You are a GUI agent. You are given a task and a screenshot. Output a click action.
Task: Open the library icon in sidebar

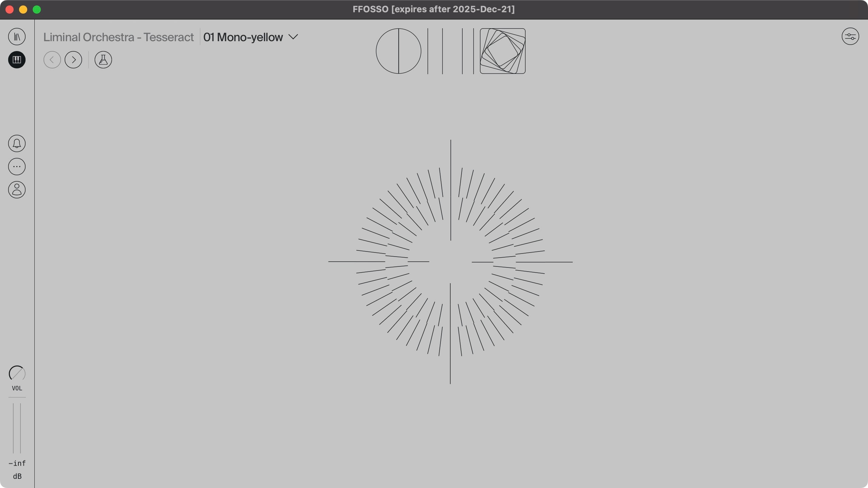coord(17,37)
